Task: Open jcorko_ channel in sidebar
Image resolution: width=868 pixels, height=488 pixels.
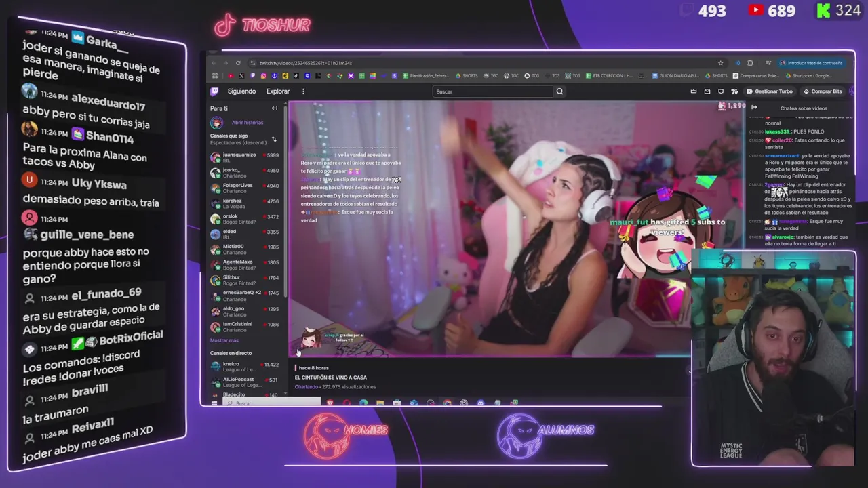Action: 245,173
